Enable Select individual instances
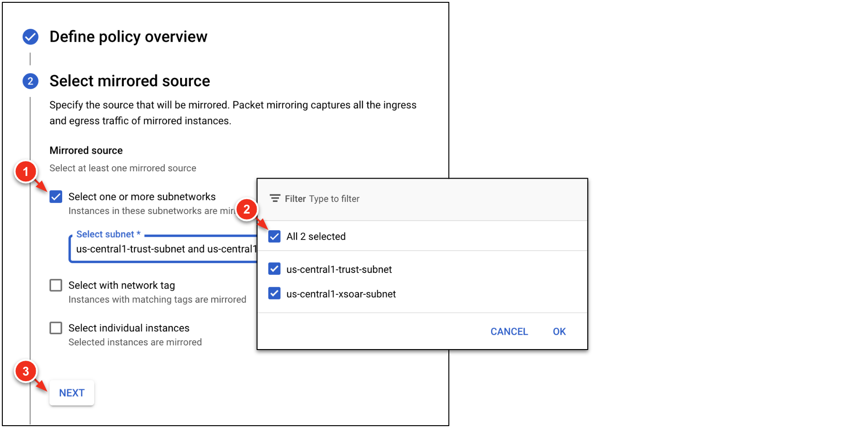The image size is (868, 428). pos(56,328)
